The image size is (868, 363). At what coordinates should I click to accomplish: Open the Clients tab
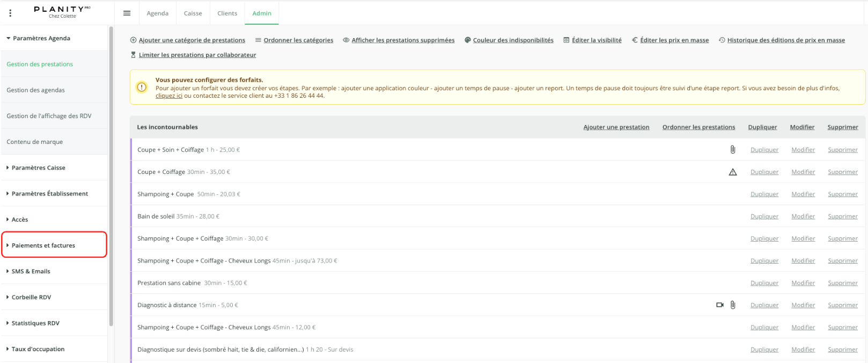click(227, 13)
